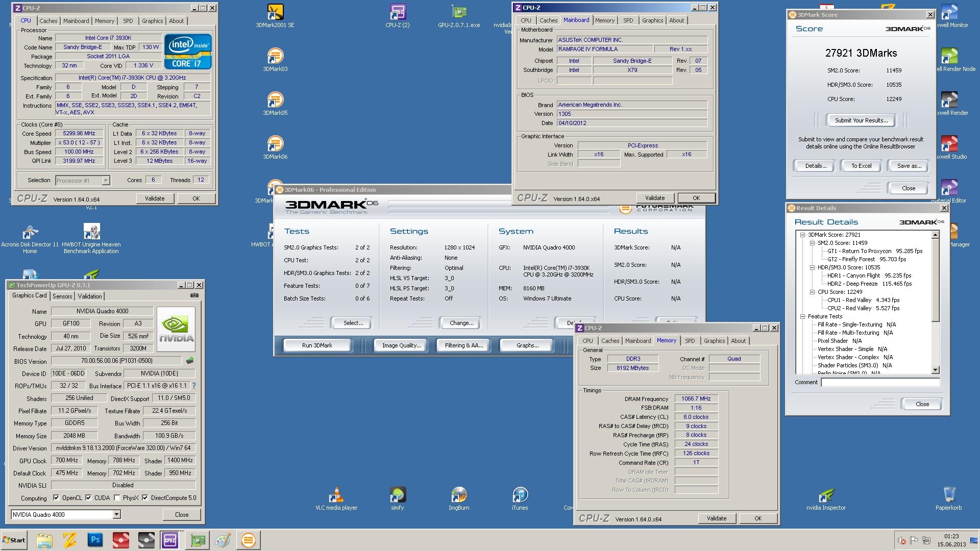Screen dimensions: 980x551
Task: Collapse the 3DMark Score: 27921 tree node
Action: tap(803, 235)
